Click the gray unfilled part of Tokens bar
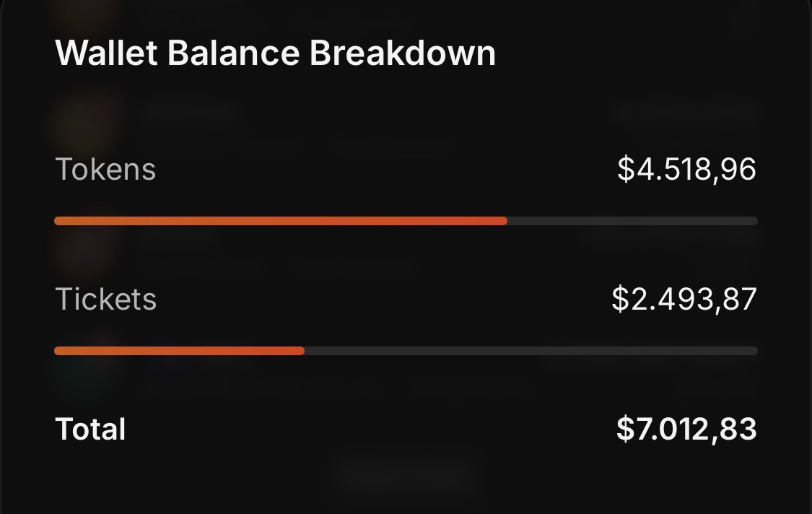This screenshot has height=514, width=812. [633, 221]
